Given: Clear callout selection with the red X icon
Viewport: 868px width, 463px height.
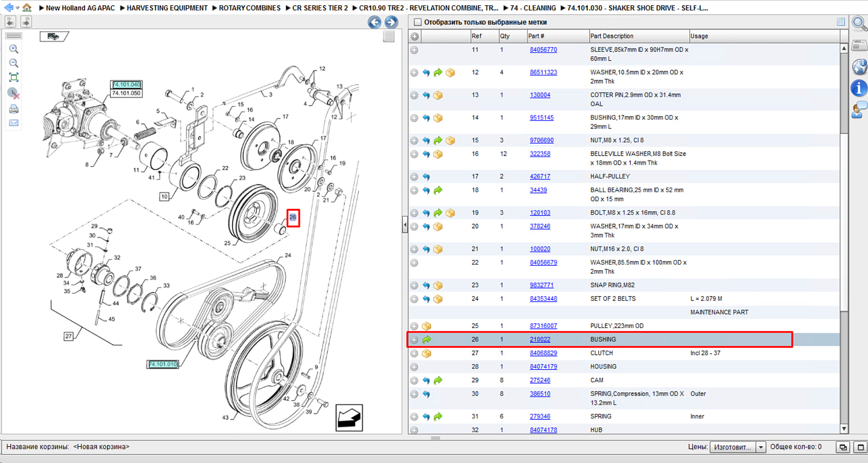Looking at the screenshot, I should (14, 93).
